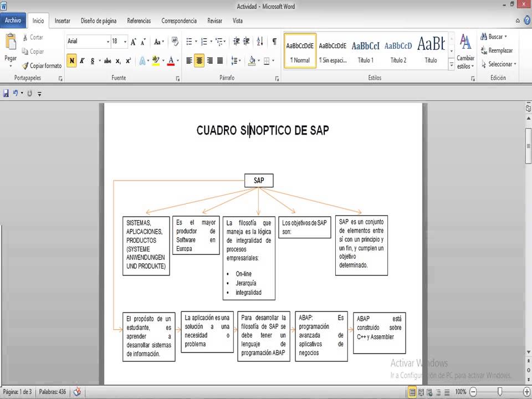The image size is (532, 399).
Task: Click Buscar in Edición group
Action: (494, 37)
